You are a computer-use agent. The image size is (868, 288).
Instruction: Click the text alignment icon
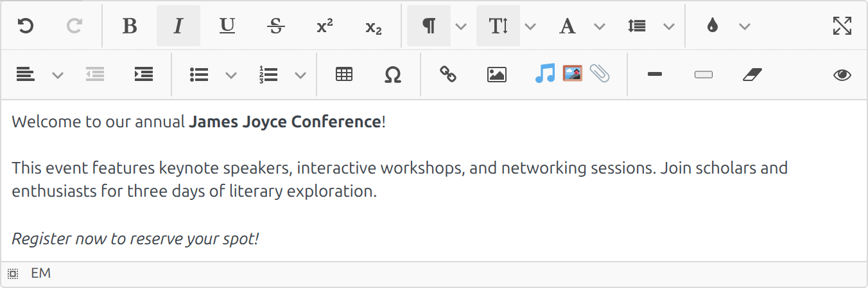(26, 75)
